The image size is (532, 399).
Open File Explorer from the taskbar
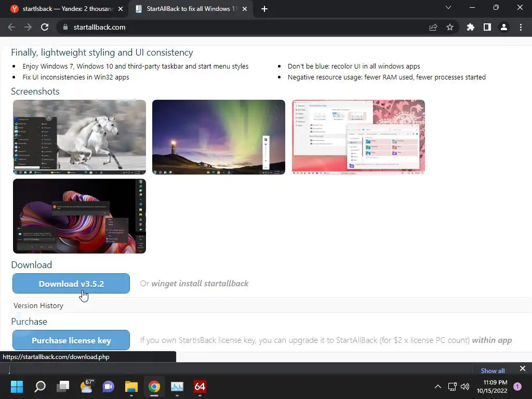pos(131,387)
